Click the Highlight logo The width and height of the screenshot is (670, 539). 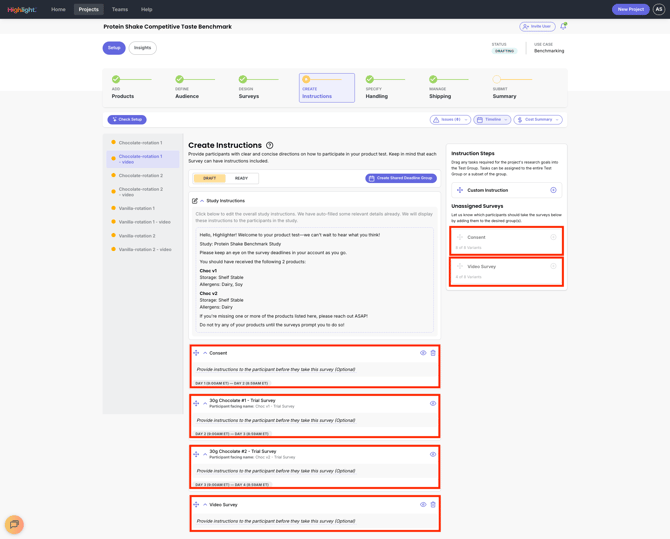click(21, 9)
